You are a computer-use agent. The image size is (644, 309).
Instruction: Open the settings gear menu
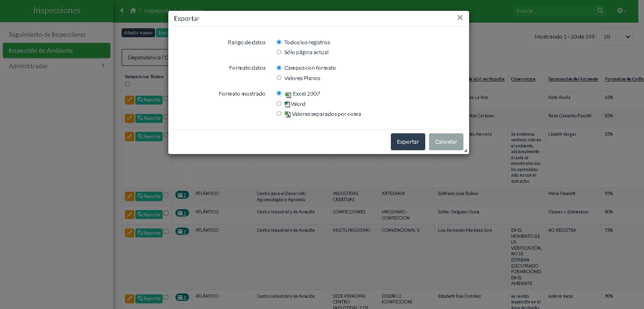coord(621,10)
